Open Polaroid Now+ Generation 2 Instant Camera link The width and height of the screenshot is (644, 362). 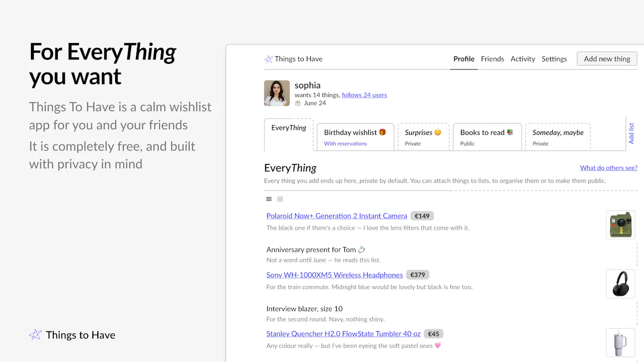[x=337, y=216]
